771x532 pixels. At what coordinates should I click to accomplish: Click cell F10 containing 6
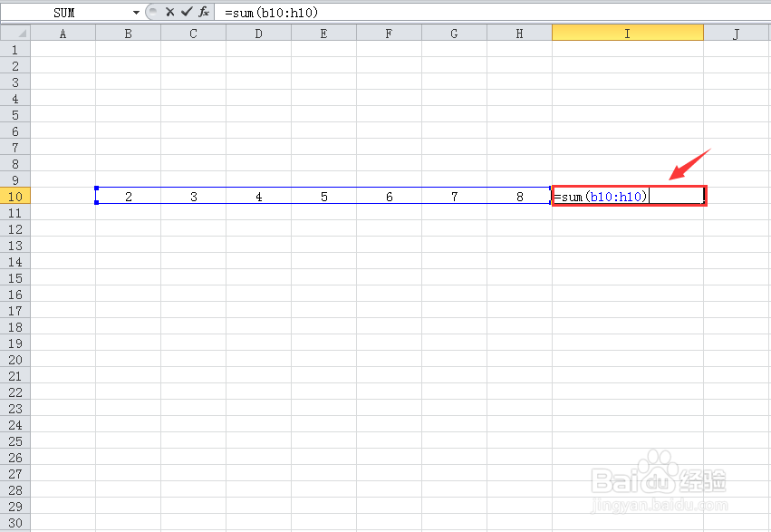click(389, 197)
